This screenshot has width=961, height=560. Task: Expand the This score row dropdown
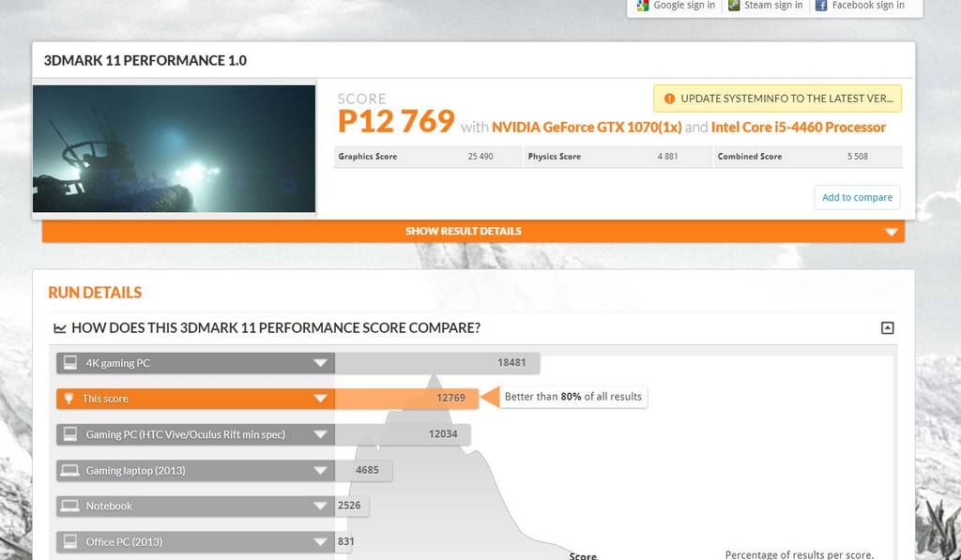coord(320,399)
